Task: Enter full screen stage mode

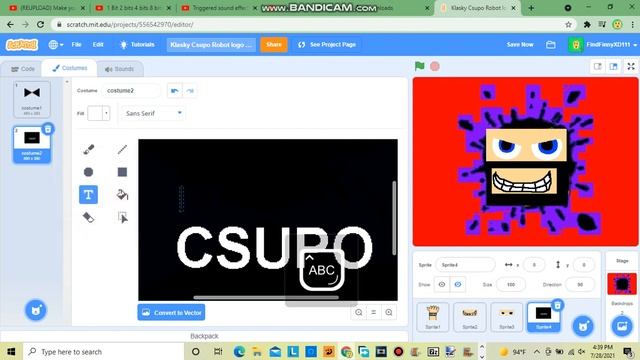Action: pyautogui.click(x=631, y=67)
